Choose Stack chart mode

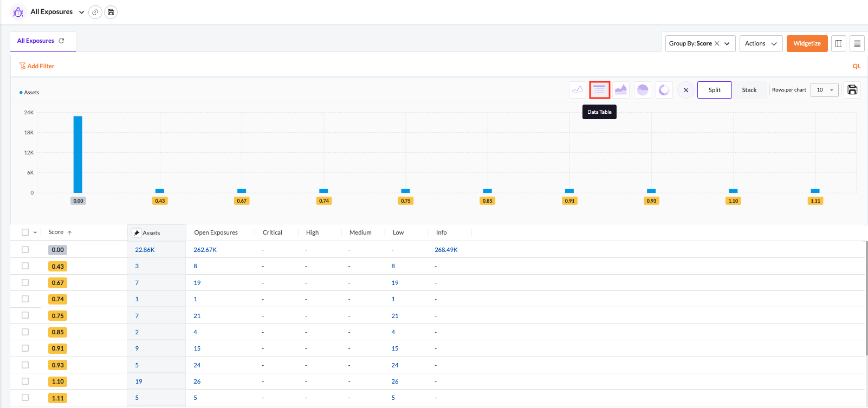click(x=749, y=90)
